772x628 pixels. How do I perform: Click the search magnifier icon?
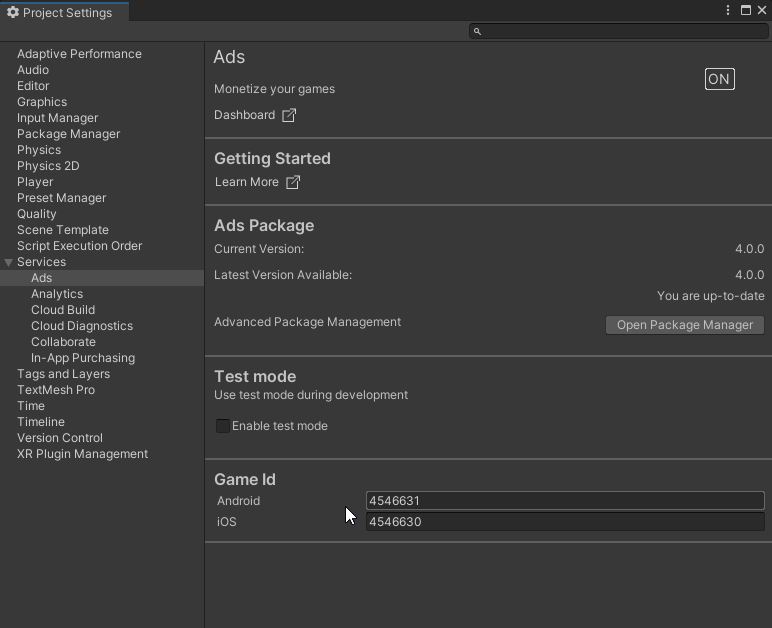[477, 31]
